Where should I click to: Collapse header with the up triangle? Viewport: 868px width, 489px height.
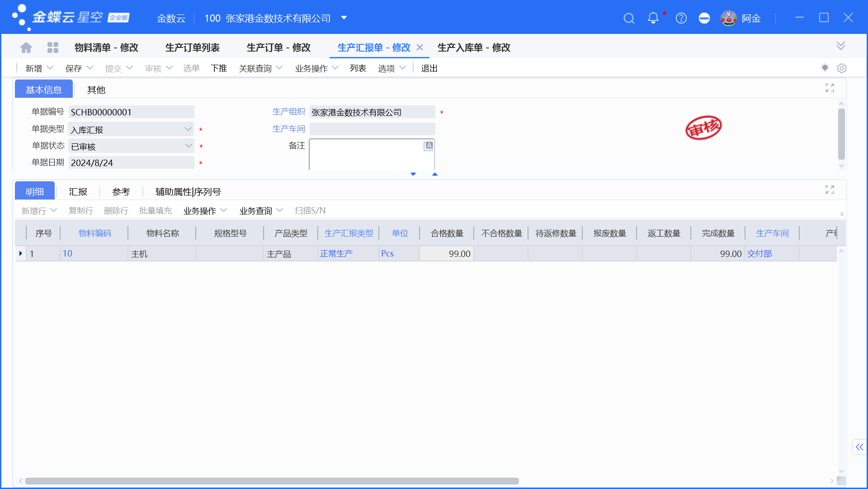(x=435, y=174)
